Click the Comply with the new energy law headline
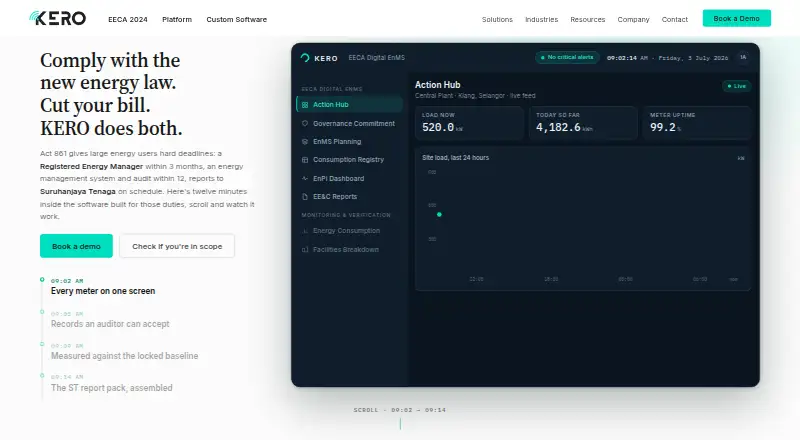The height and width of the screenshot is (440, 800). (110, 71)
